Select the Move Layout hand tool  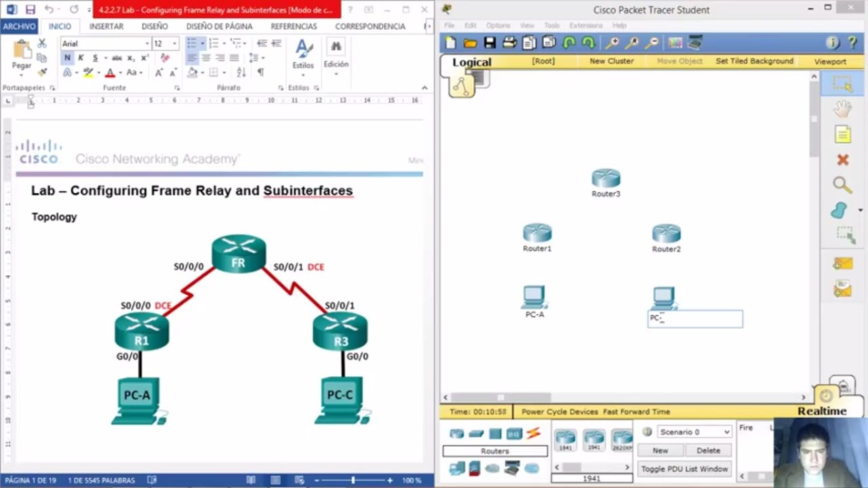(x=843, y=108)
